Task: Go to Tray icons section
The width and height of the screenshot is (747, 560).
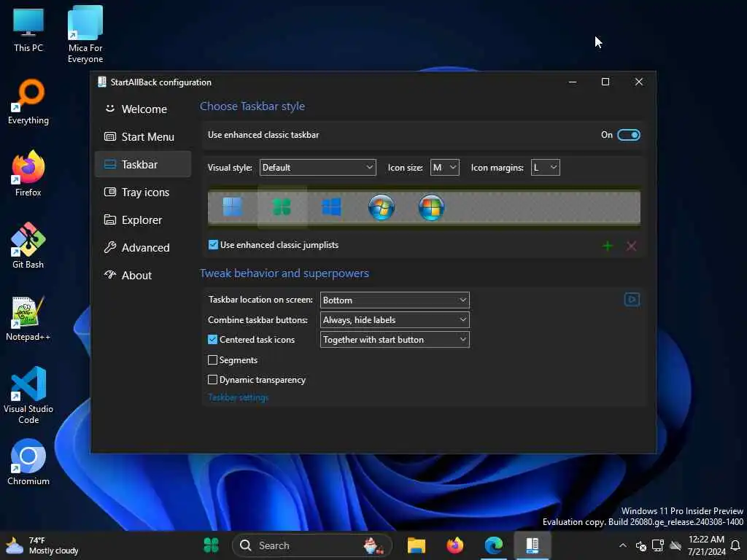Action: (143, 192)
